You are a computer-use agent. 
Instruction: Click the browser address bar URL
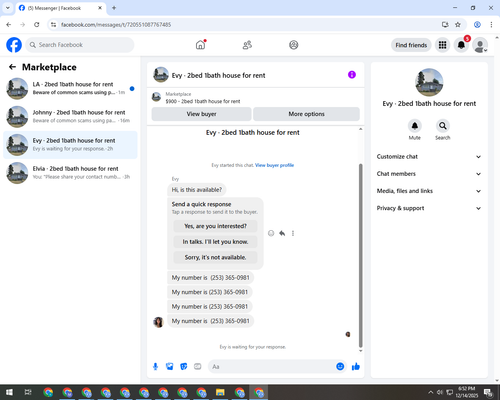click(116, 25)
